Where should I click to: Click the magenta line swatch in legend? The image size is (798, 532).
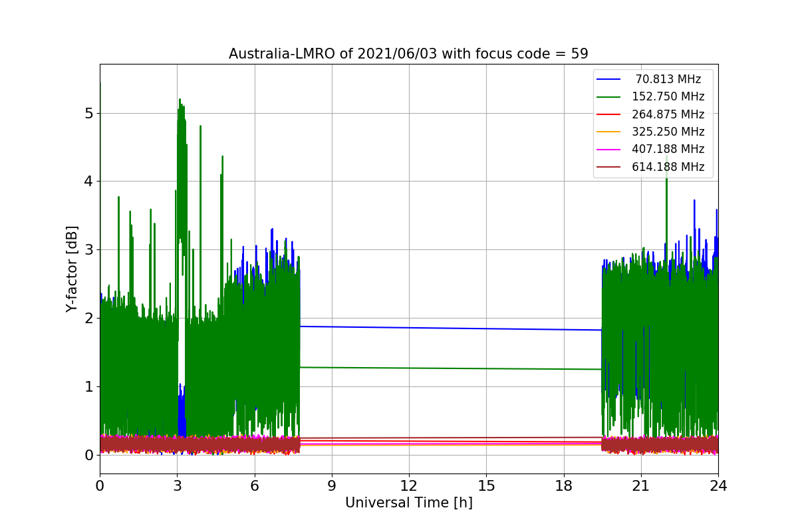(608, 150)
